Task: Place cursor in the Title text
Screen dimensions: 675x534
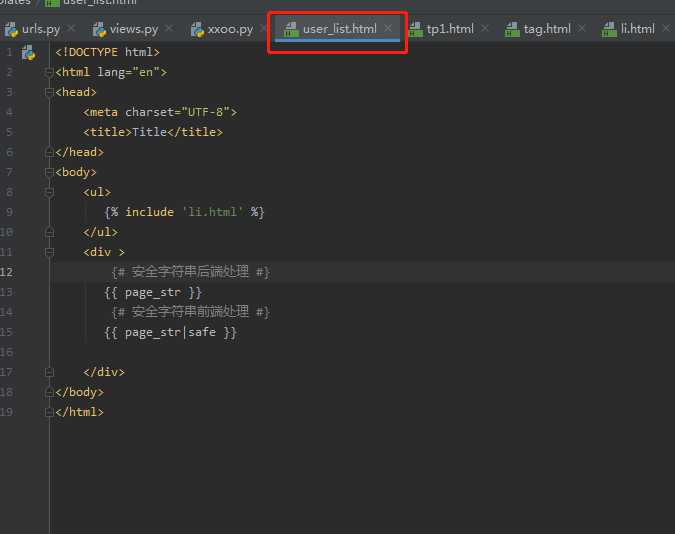Action: pyautogui.click(x=149, y=132)
